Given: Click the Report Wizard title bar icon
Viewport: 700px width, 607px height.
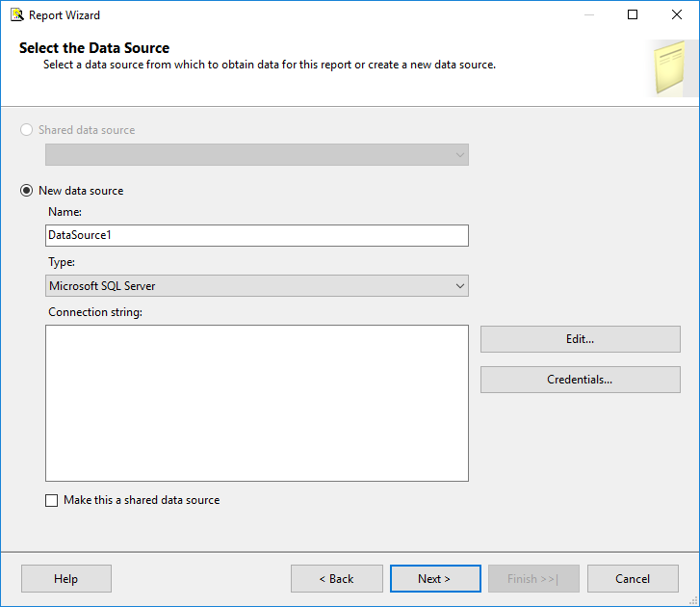Looking at the screenshot, I should pyautogui.click(x=16, y=14).
